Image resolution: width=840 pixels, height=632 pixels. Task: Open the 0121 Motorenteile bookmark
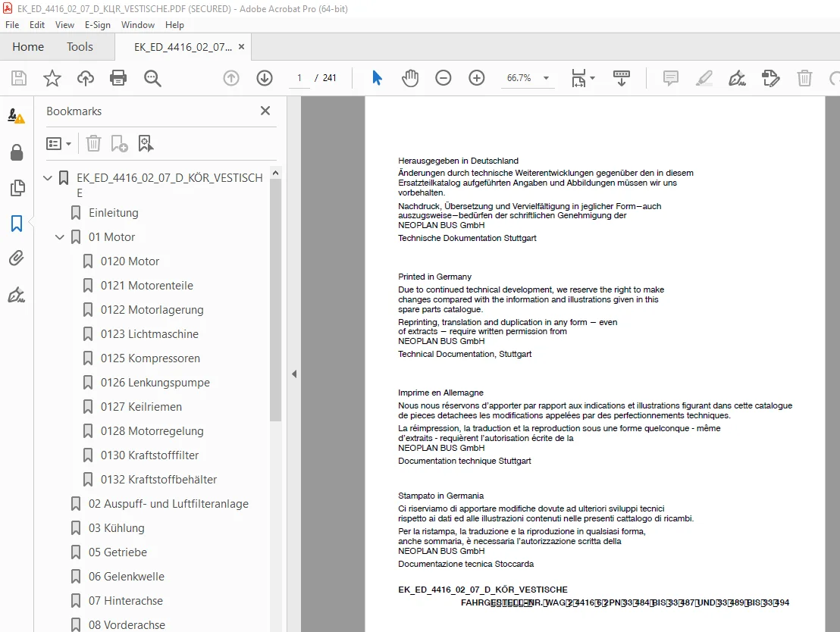tap(147, 286)
